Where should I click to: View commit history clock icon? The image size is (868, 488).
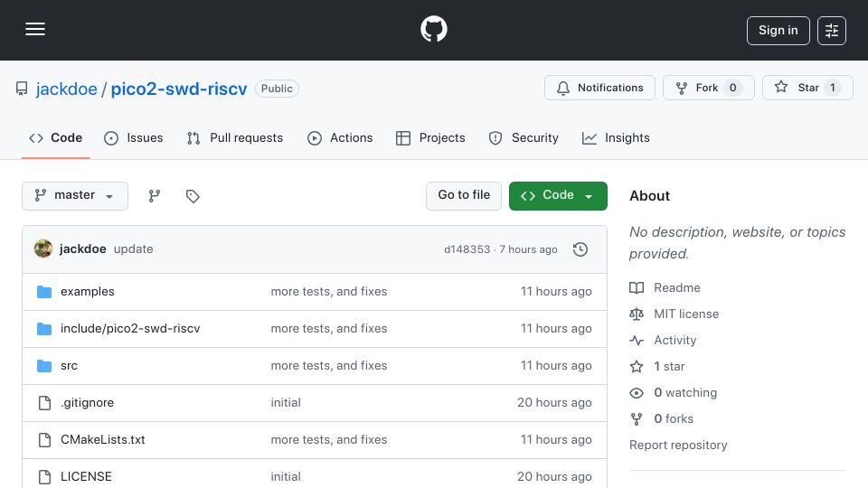tap(580, 249)
